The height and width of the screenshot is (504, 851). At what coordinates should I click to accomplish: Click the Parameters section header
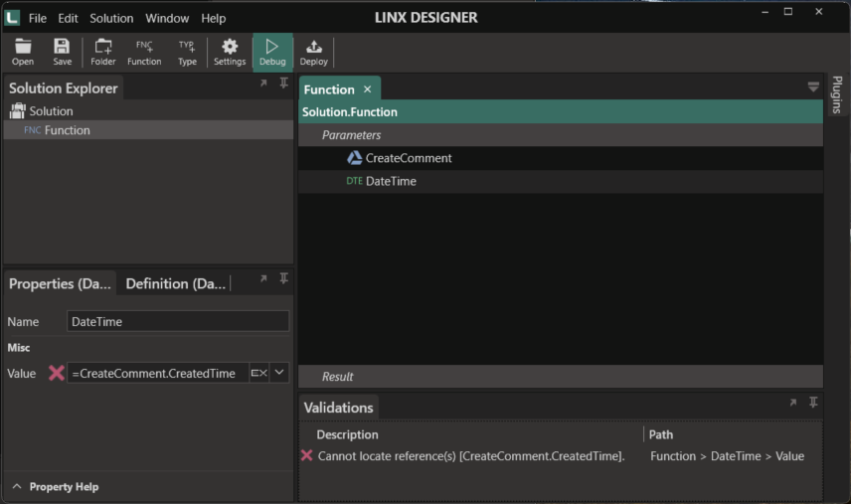[x=561, y=135]
